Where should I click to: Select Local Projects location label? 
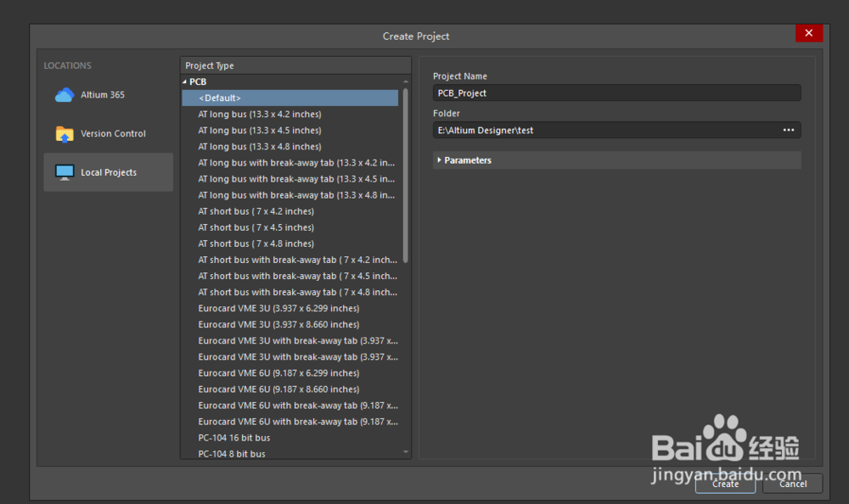point(109,173)
